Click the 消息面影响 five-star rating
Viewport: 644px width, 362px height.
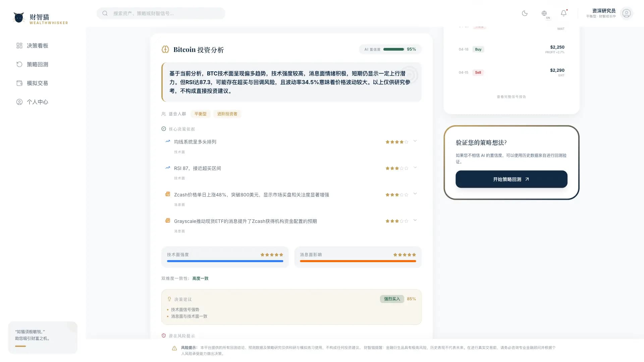coord(405,255)
